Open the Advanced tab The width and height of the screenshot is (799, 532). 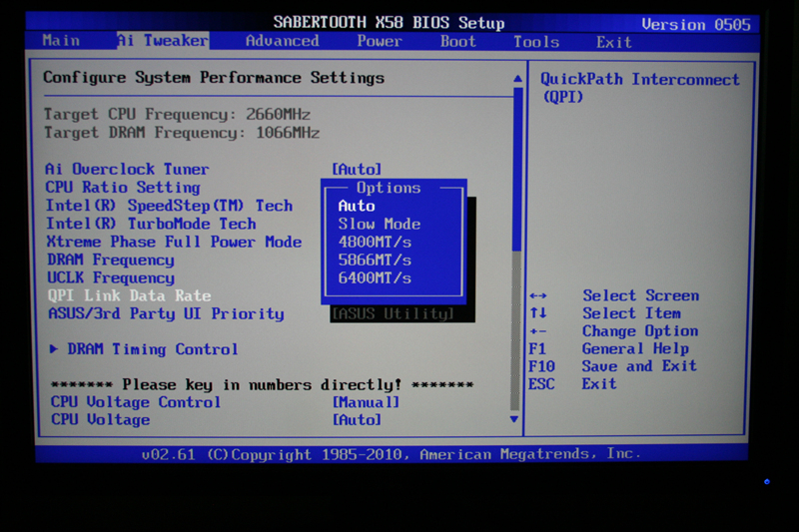(x=282, y=41)
